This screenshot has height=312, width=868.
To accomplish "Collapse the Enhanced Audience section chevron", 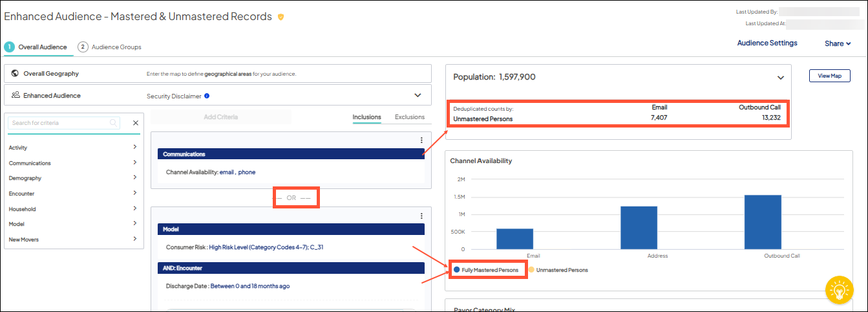I will point(418,95).
